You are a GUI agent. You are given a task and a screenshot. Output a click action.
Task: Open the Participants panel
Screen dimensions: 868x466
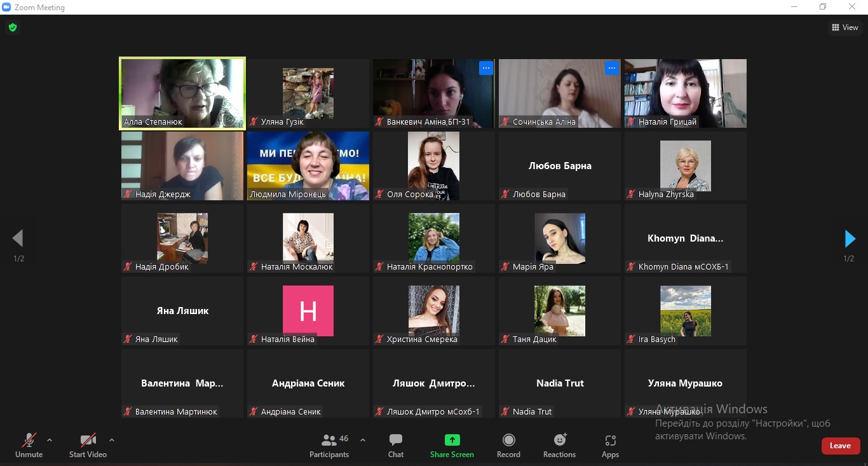[x=329, y=445]
